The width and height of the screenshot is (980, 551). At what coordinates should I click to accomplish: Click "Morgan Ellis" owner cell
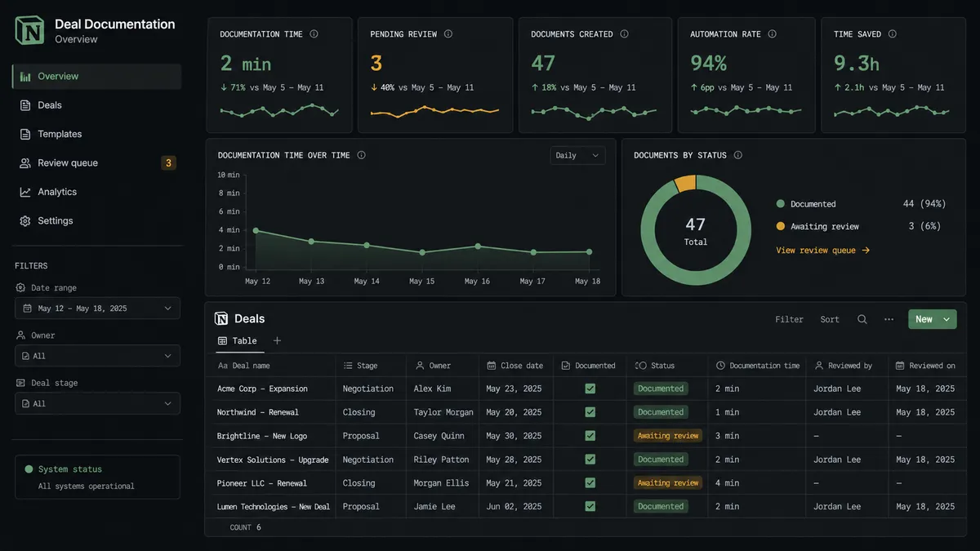click(x=441, y=483)
